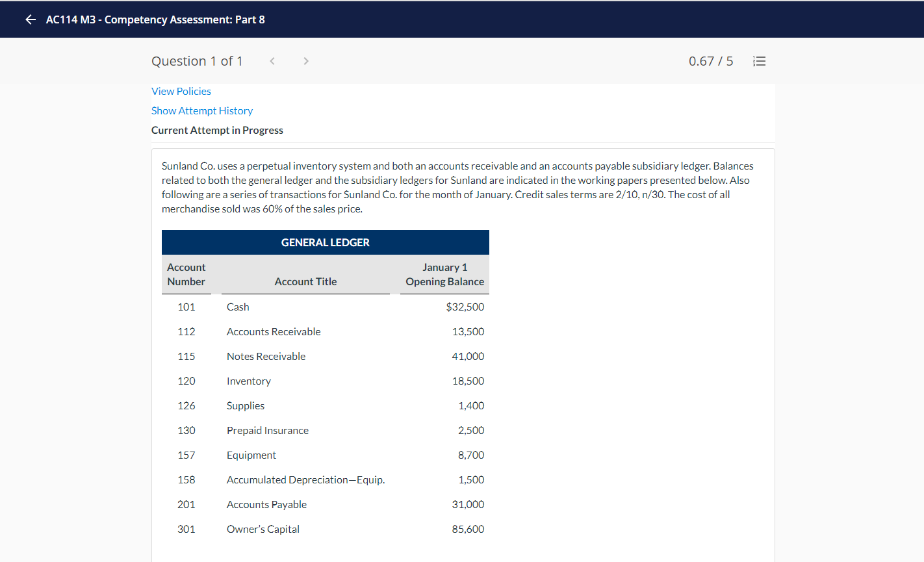Screen dimensions: 924x562
Task: Click the Notes Receivable account title
Action: tap(266, 356)
